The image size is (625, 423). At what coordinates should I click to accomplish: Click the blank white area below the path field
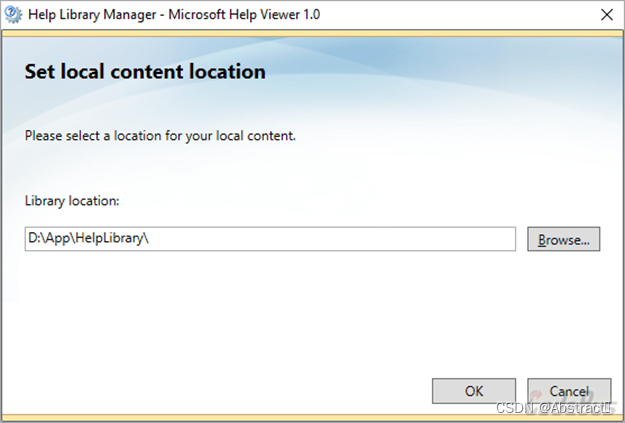point(270,310)
